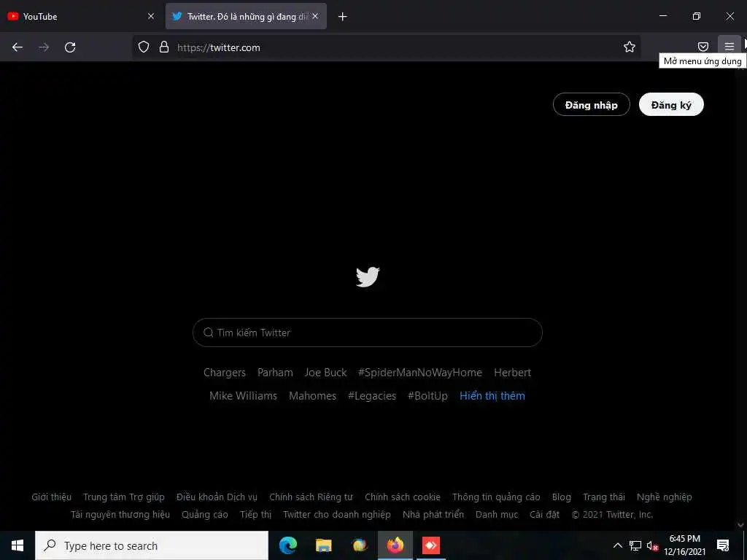Click the Twitter bird logo
Viewport: 747px width, 560px height.
(368, 276)
